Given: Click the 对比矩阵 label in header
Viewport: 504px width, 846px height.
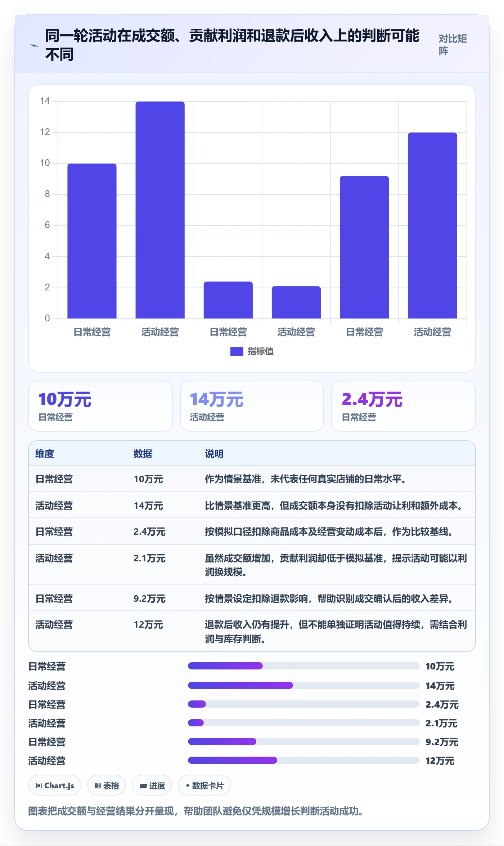Looking at the screenshot, I should click(453, 45).
